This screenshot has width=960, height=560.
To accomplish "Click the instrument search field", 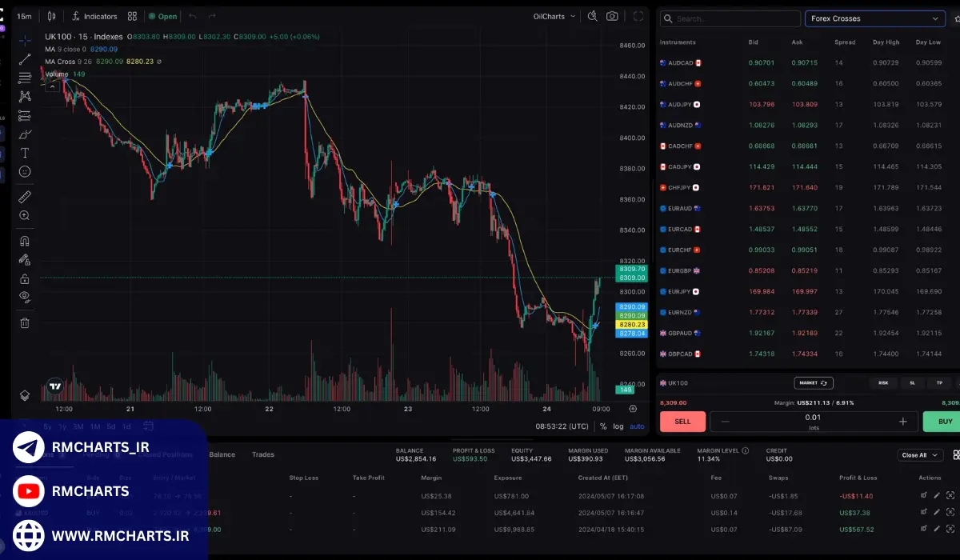I will click(x=730, y=18).
